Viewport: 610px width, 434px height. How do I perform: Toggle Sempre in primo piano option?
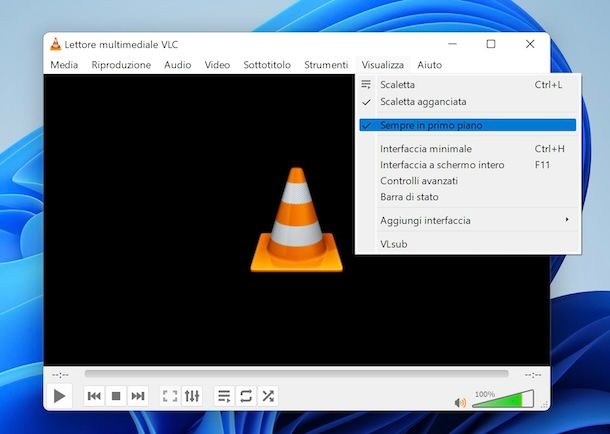[x=468, y=125]
